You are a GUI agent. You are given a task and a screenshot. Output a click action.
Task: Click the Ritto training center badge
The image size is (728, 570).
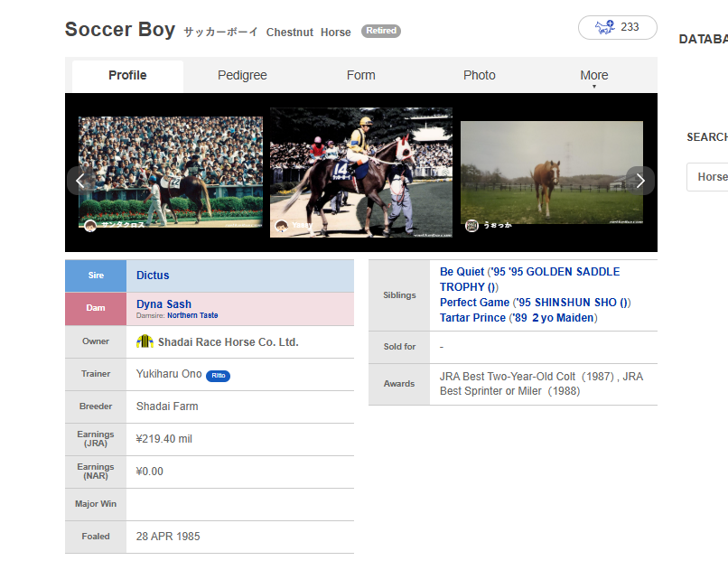point(219,376)
